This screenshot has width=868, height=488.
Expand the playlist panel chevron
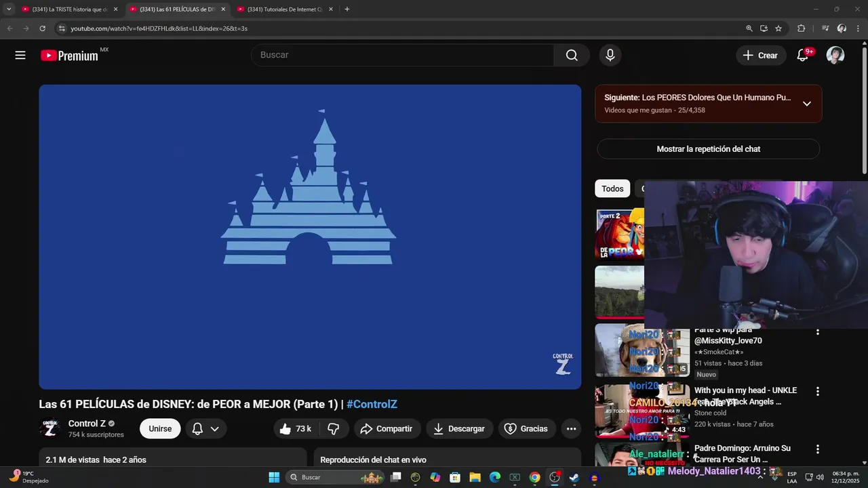point(807,104)
